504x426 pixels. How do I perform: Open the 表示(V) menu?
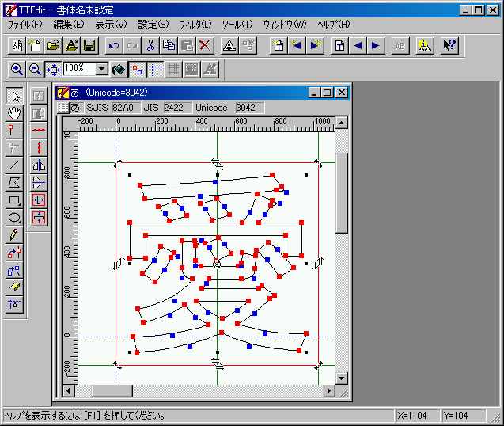(x=111, y=25)
